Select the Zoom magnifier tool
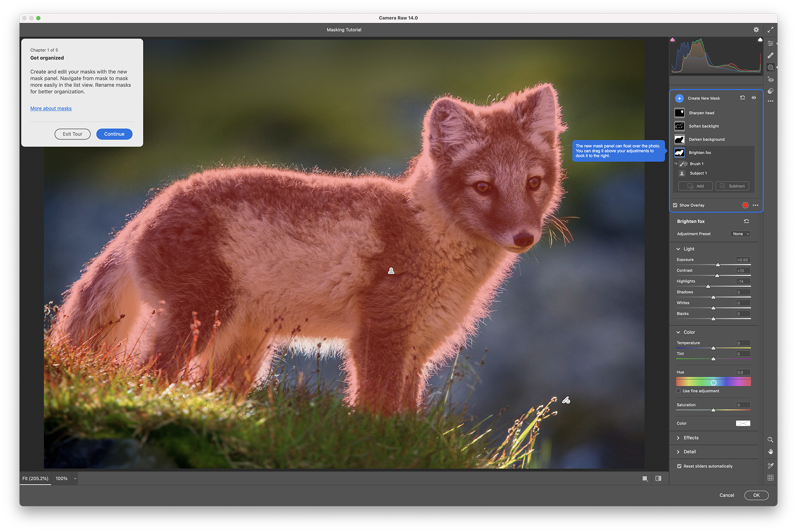This screenshot has height=532, width=797. click(x=770, y=440)
